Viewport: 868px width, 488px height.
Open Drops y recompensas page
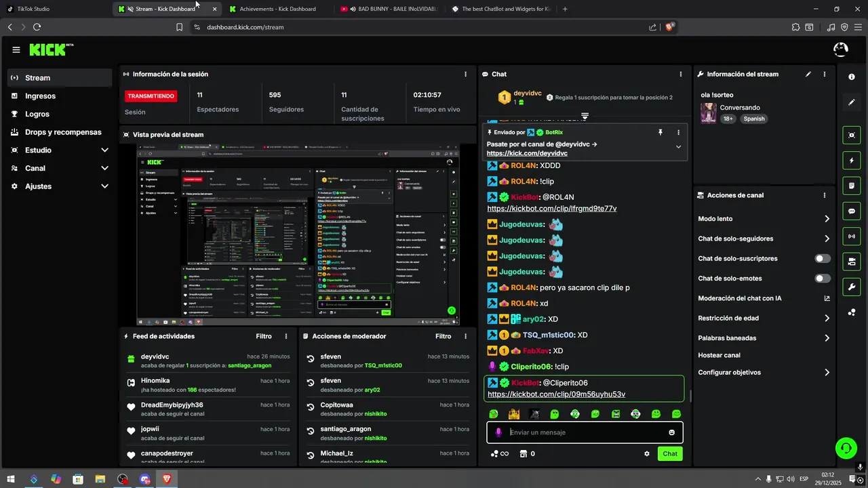60,132
